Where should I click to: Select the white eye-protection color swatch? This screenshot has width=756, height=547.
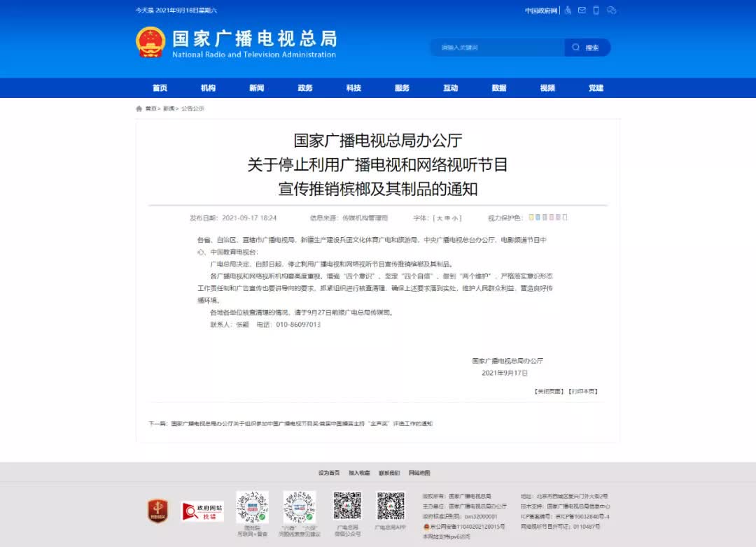click(x=565, y=218)
